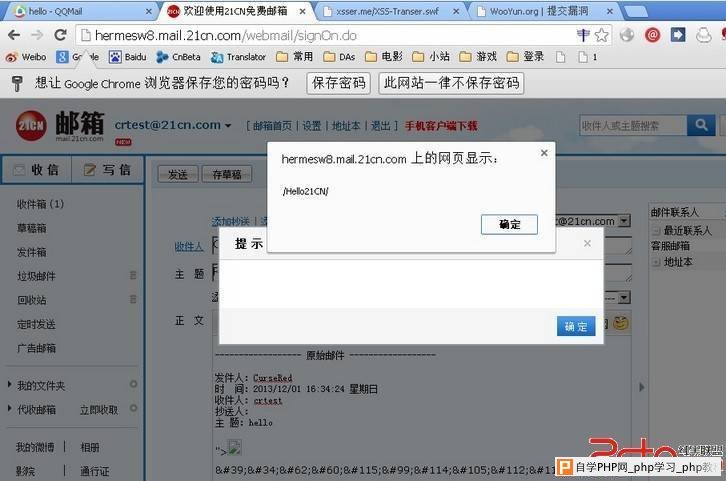726x481 pixels.
Task: Open the 电影 bookmarks folder
Action: [384, 56]
